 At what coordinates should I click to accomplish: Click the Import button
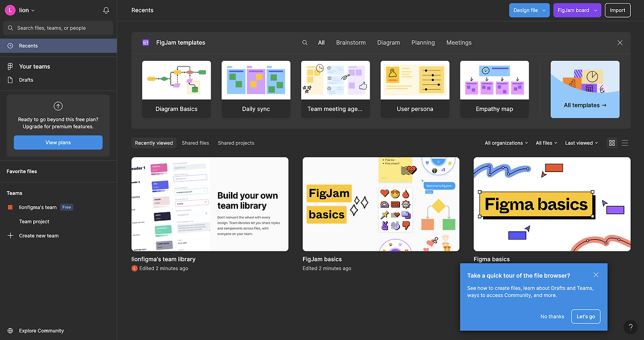coord(617,10)
